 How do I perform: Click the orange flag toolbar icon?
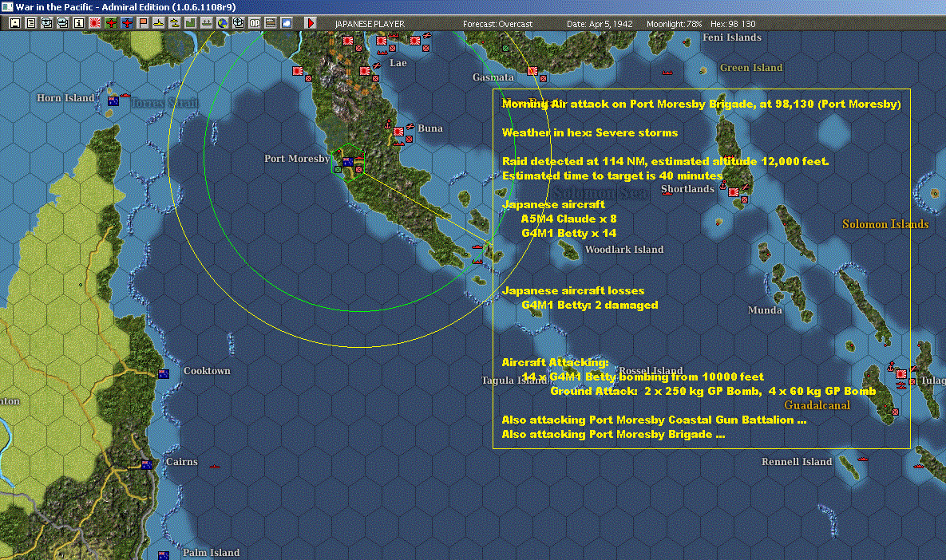[143, 23]
